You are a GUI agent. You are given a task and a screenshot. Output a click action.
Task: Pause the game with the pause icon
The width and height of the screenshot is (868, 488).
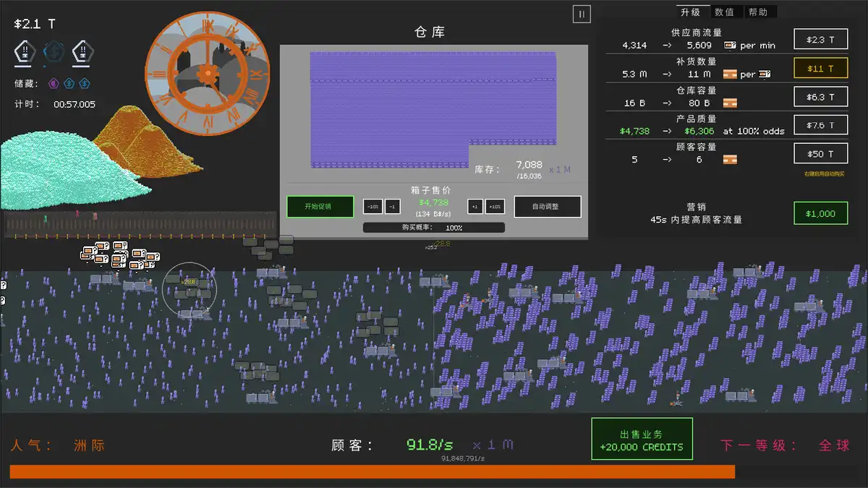(x=582, y=14)
